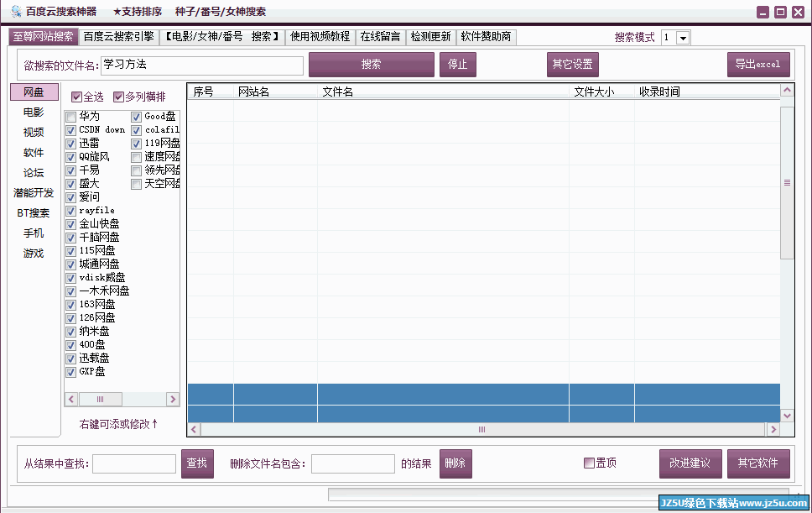Viewport: 812px width, 513px height.
Task: Enable the 华为 checkbox
Action: [71, 117]
